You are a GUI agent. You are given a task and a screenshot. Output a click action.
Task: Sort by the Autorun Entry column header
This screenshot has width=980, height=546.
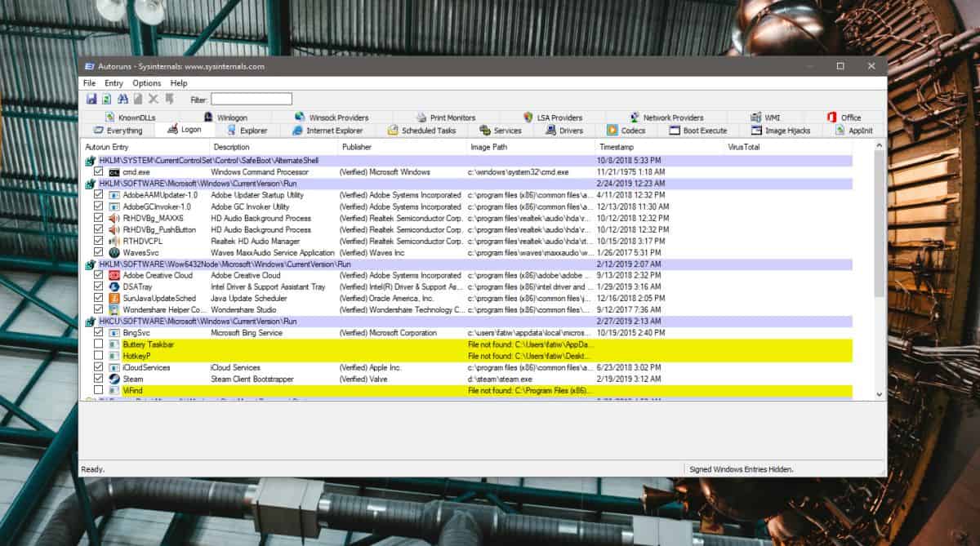(x=145, y=147)
